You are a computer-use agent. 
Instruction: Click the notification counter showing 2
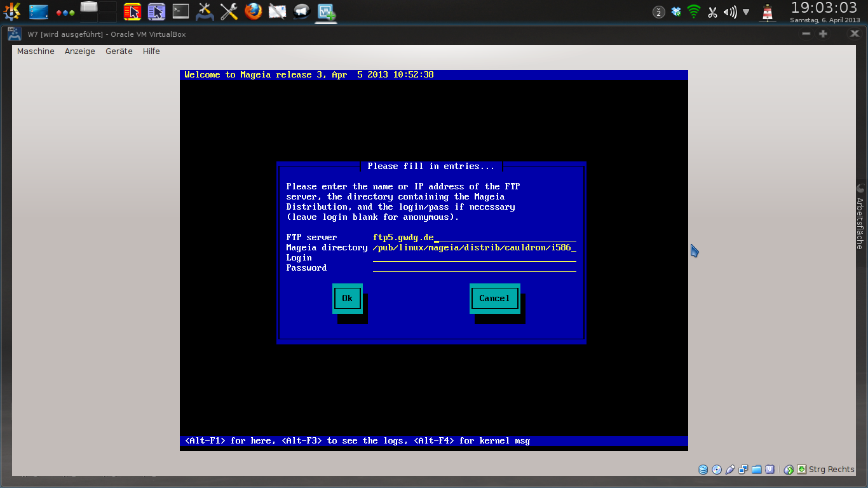(659, 12)
